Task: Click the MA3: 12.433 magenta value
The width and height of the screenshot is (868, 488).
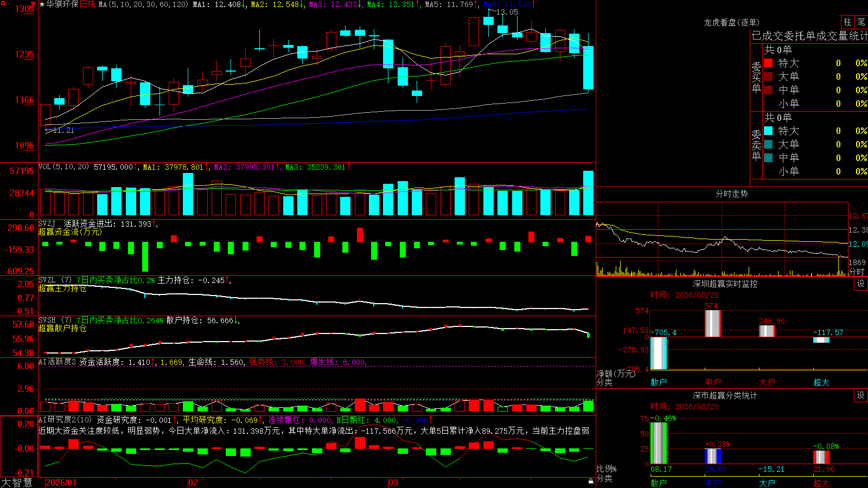Action: (336, 4)
